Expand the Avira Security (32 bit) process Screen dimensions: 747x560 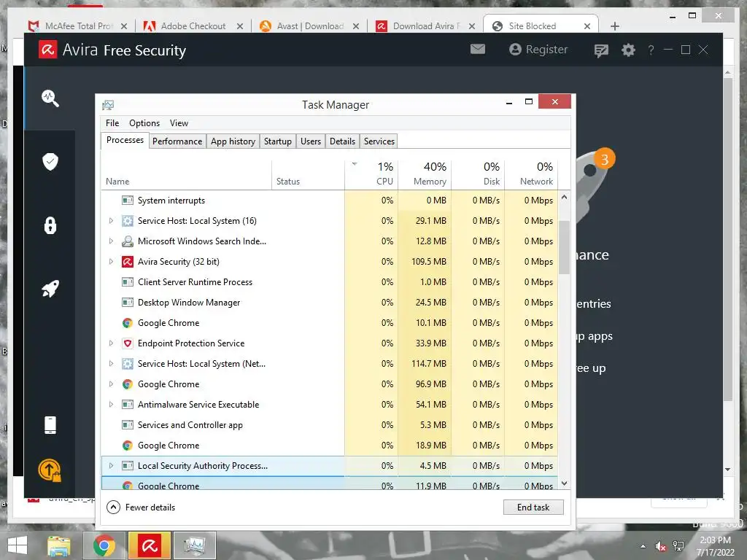pyautogui.click(x=111, y=262)
